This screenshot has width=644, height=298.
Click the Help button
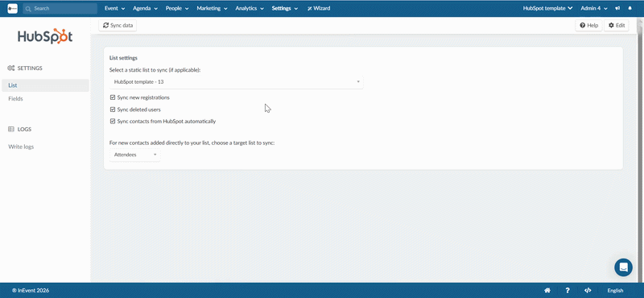tap(588, 26)
